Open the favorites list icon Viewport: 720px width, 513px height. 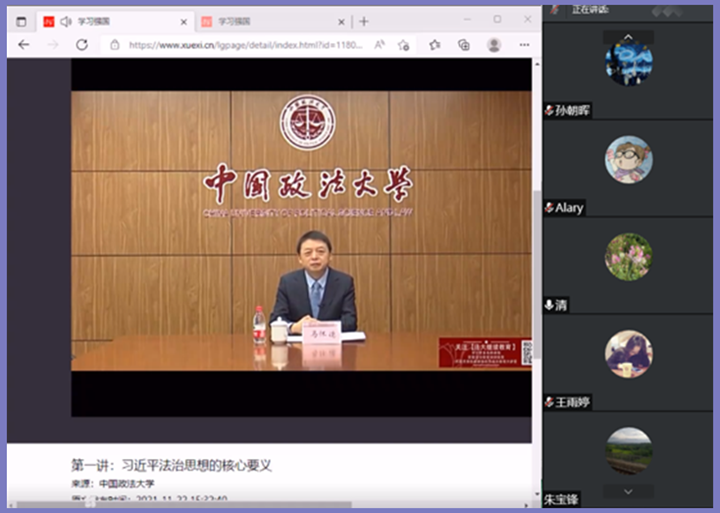(435, 45)
